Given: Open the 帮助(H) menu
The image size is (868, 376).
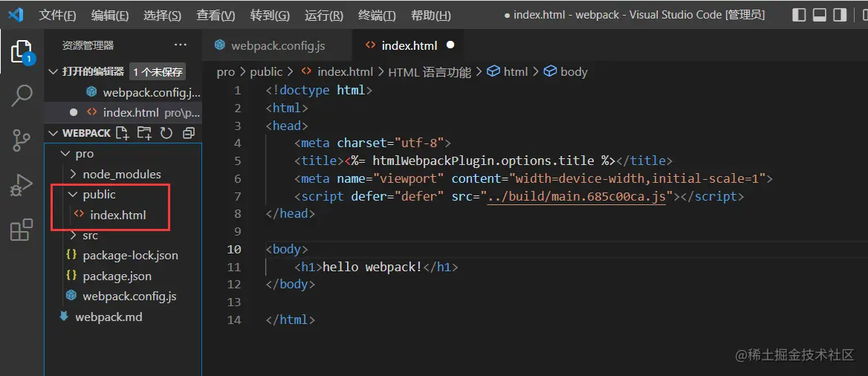Looking at the screenshot, I should pyautogui.click(x=431, y=16).
